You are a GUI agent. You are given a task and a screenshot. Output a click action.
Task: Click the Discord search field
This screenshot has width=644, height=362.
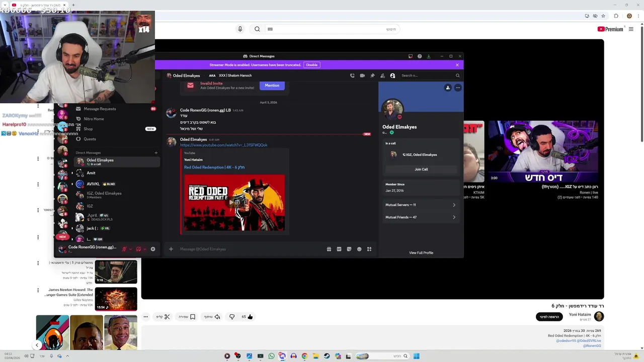[x=430, y=75]
